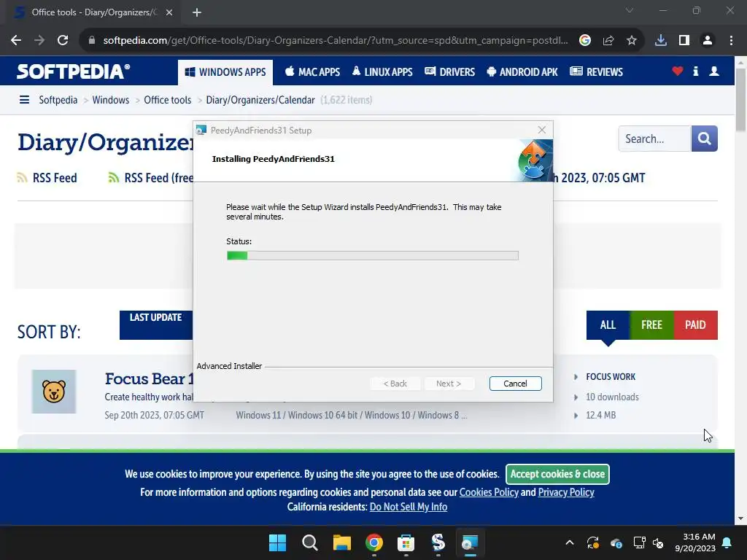
Task: Click Office tools breadcrumb link
Action: [x=167, y=100]
